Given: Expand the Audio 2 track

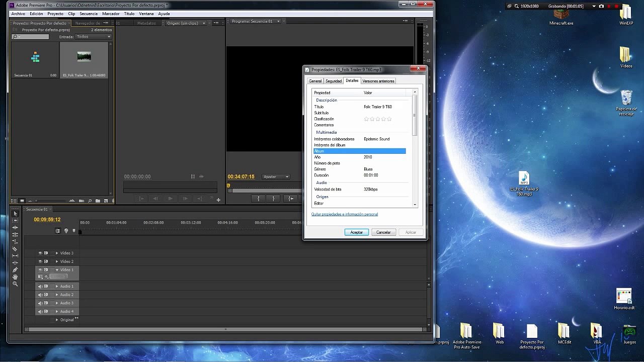Looking at the screenshot, I should [x=57, y=295].
